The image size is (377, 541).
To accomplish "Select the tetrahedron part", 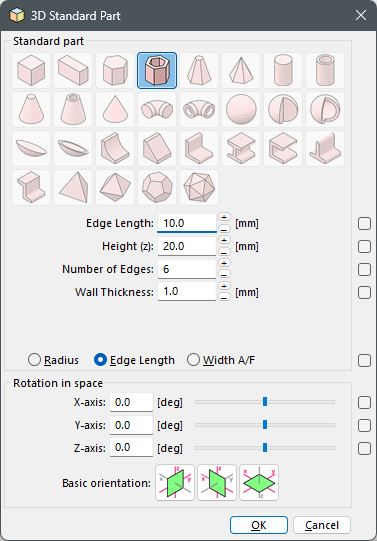I will [73, 187].
